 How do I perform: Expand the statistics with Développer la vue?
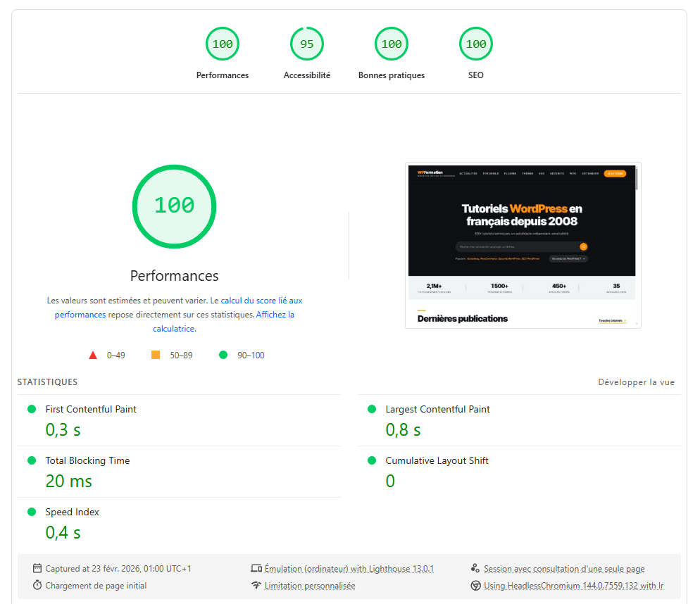pos(637,382)
